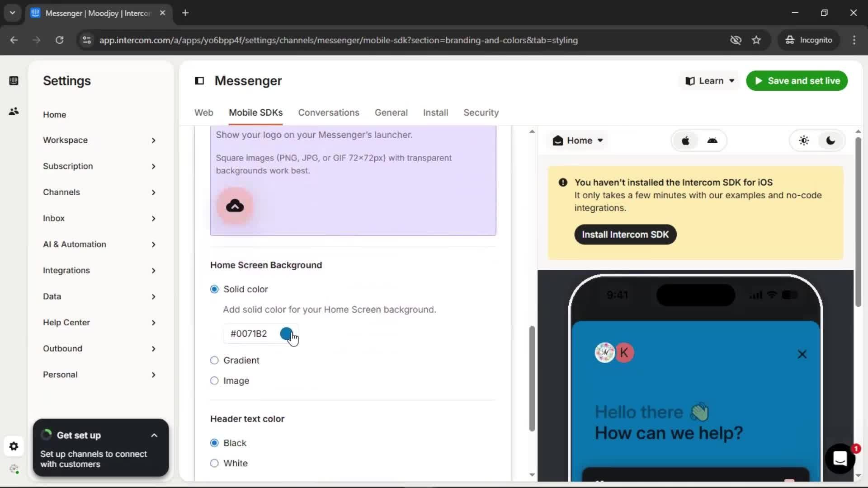868x488 pixels.
Task: Click the preview panel vertical scrollbar
Action: click(858, 221)
